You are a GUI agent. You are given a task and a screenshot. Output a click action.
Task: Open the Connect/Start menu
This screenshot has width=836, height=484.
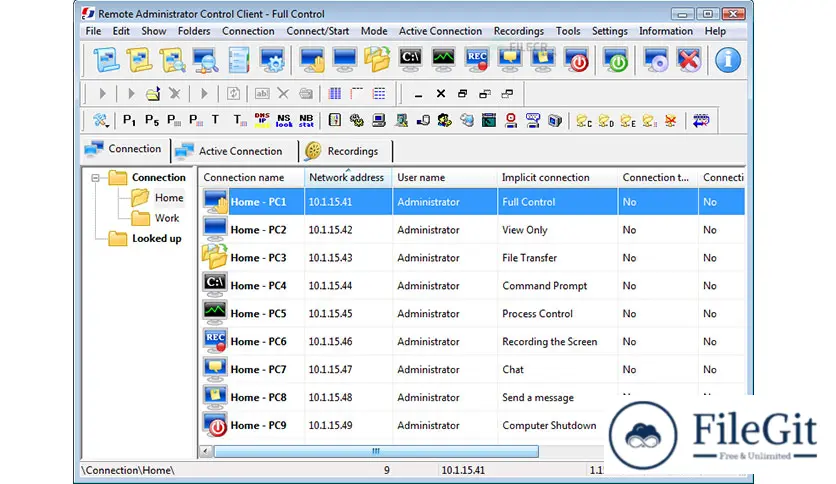[318, 31]
